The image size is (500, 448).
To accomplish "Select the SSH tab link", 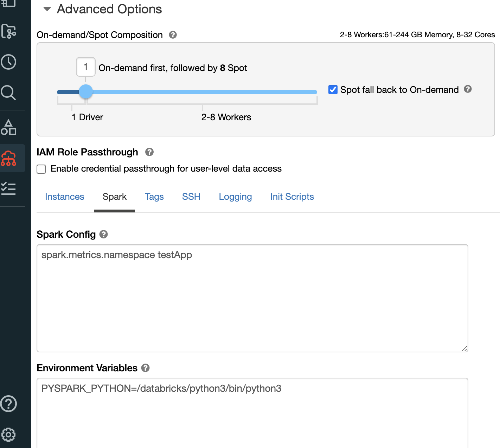I will pyautogui.click(x=191, y=197).
